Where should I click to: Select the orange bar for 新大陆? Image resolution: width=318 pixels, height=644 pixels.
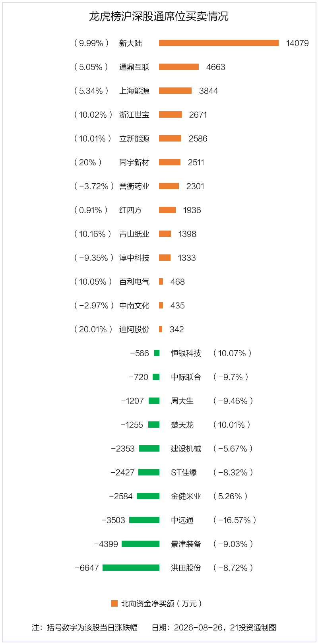(219, 43)
